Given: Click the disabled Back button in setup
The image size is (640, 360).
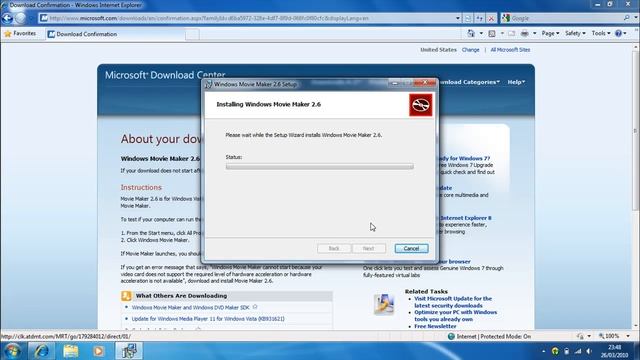Looking at the screenshot, I should [x=333, y=249].
